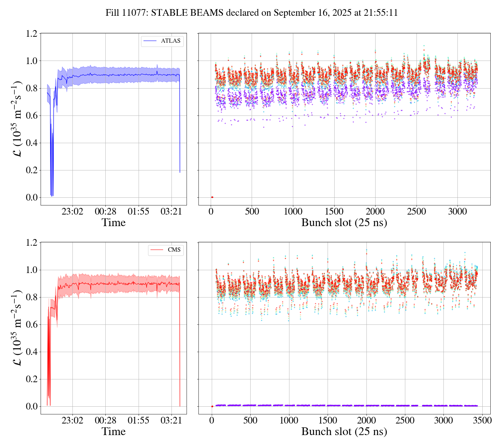Click the 2000 tick on ATLAS bunch axis

click(375, 211)
